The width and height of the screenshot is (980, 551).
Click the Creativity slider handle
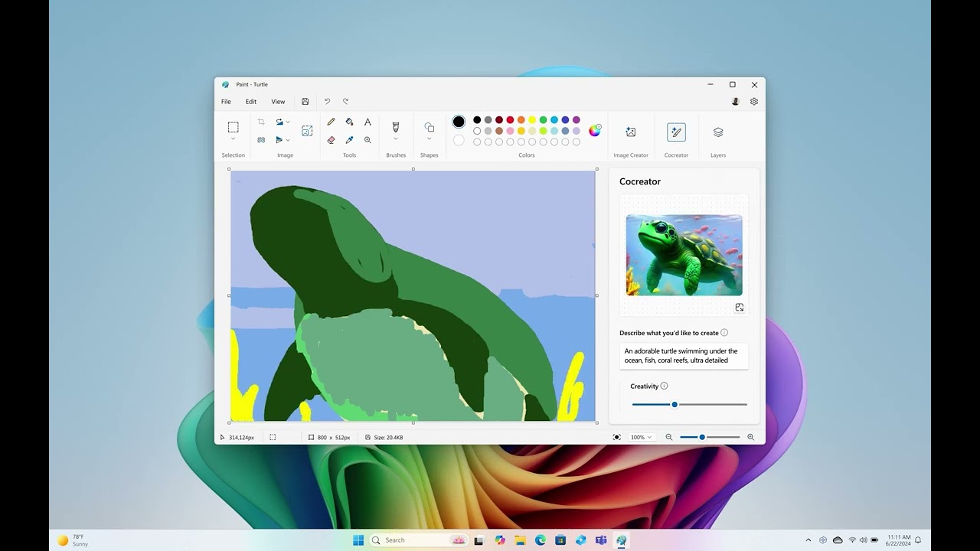click(x=675, y=404)
